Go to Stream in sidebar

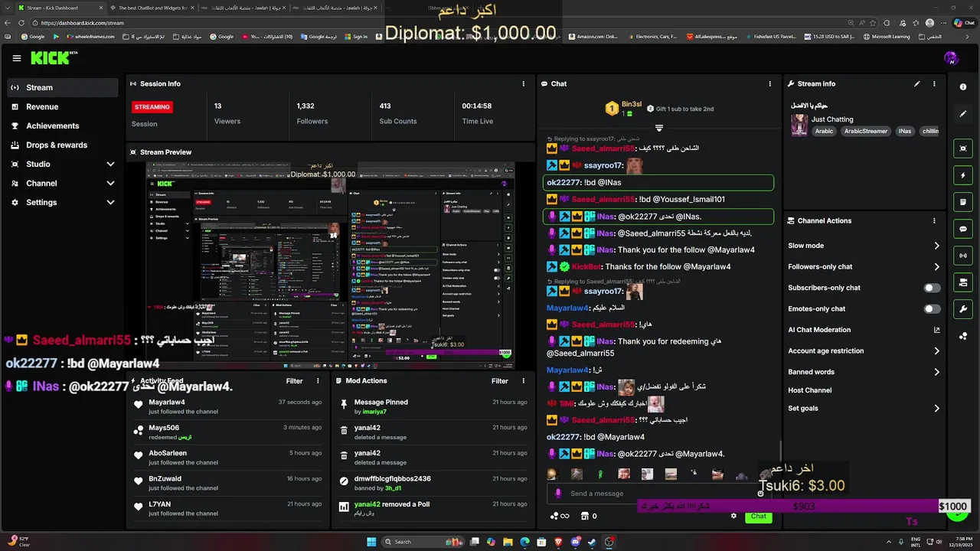[63, 87]
